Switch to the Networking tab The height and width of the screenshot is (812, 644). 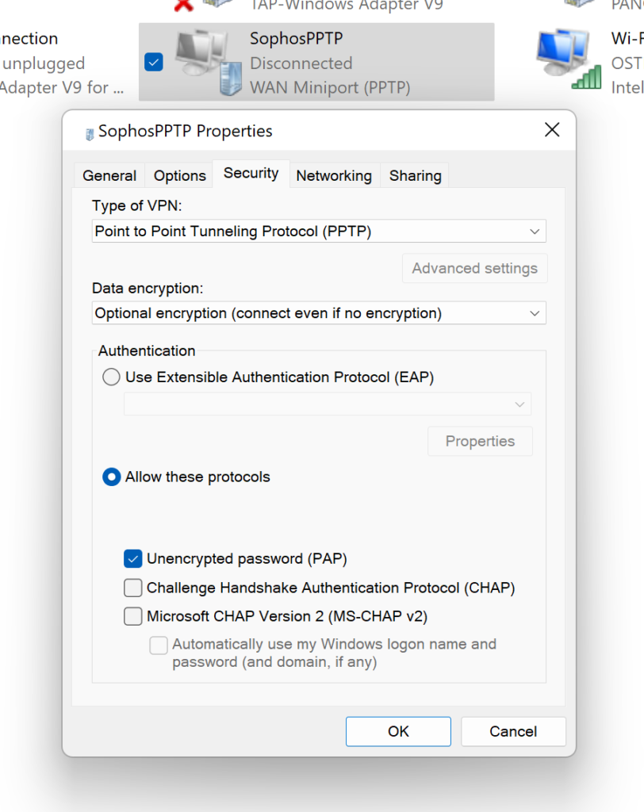(x=334, y=175)
